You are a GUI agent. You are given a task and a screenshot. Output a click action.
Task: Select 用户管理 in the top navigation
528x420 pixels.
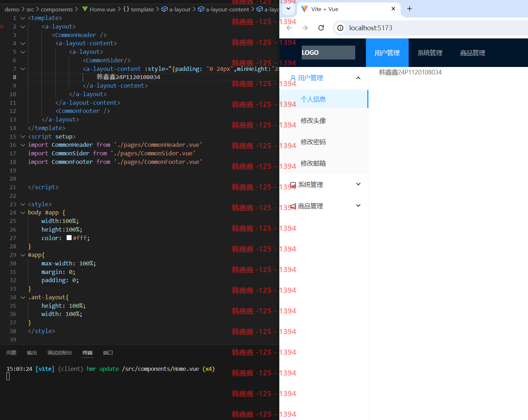387,53
